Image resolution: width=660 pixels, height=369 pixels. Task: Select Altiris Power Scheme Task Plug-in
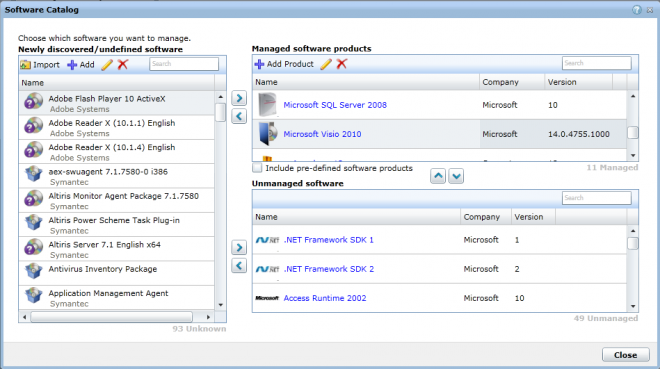[117, 225]
